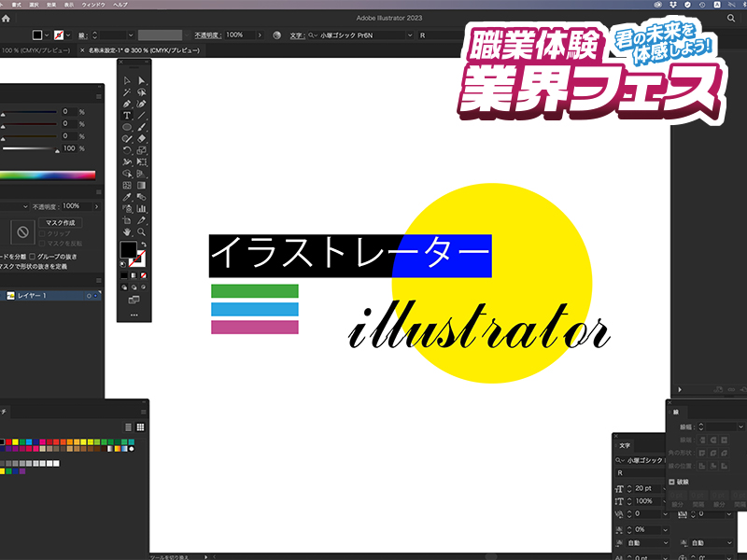Click the K slider in color panel
The image size is (747, 560).
29,148
